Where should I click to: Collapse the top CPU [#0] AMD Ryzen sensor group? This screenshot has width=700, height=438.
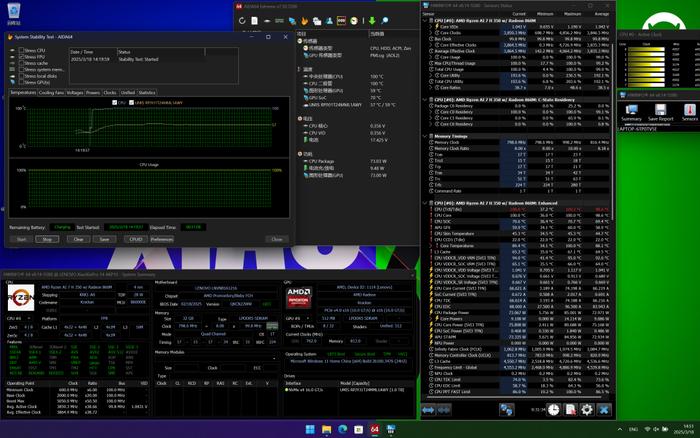[425, 21]
